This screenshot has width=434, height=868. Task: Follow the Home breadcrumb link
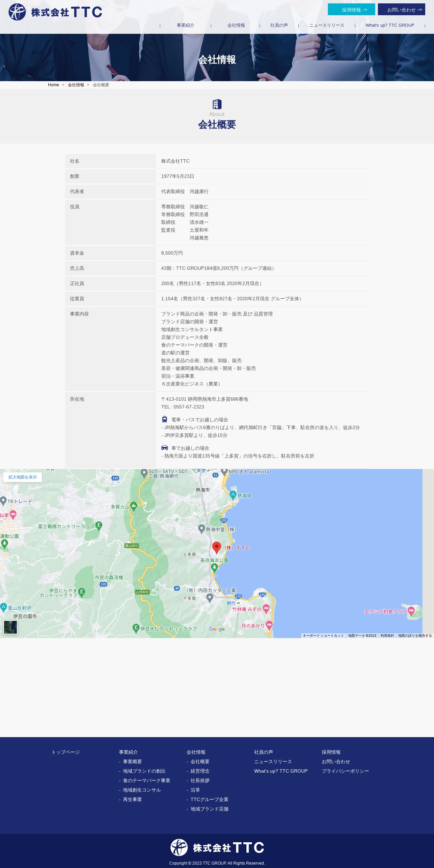[x=53, y=85]
